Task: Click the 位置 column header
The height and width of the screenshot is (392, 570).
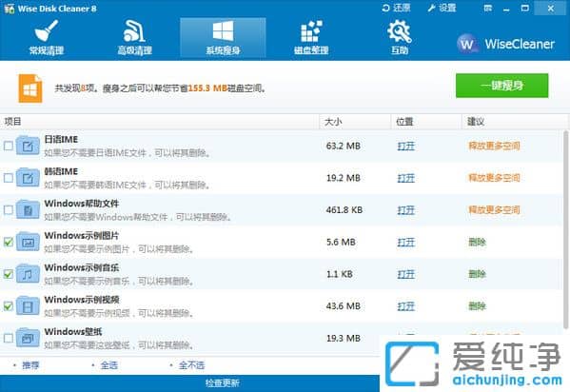Action: point(426,122)
